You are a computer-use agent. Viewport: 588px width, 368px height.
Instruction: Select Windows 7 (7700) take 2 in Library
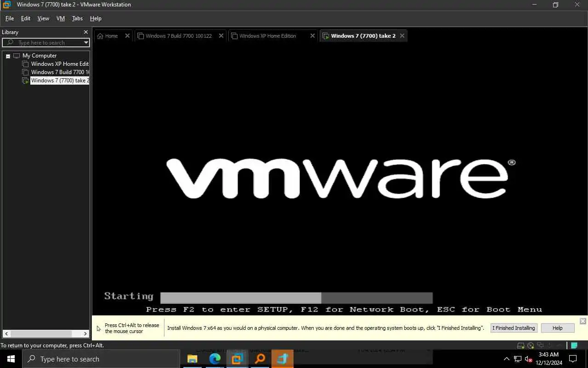[60, 80]
